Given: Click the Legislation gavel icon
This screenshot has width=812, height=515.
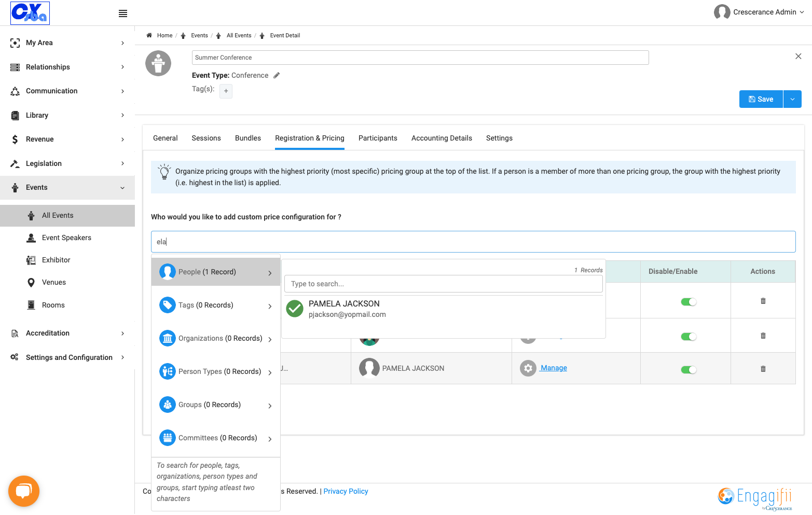Looking at the screenshot, I should pyautogui.click(x=15, y=163).
